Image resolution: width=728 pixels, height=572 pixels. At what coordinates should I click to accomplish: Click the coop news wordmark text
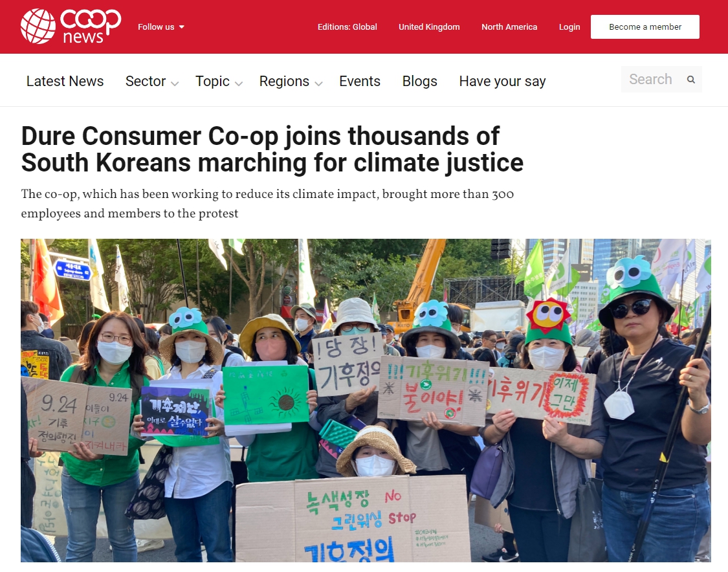tap(91, 27)
